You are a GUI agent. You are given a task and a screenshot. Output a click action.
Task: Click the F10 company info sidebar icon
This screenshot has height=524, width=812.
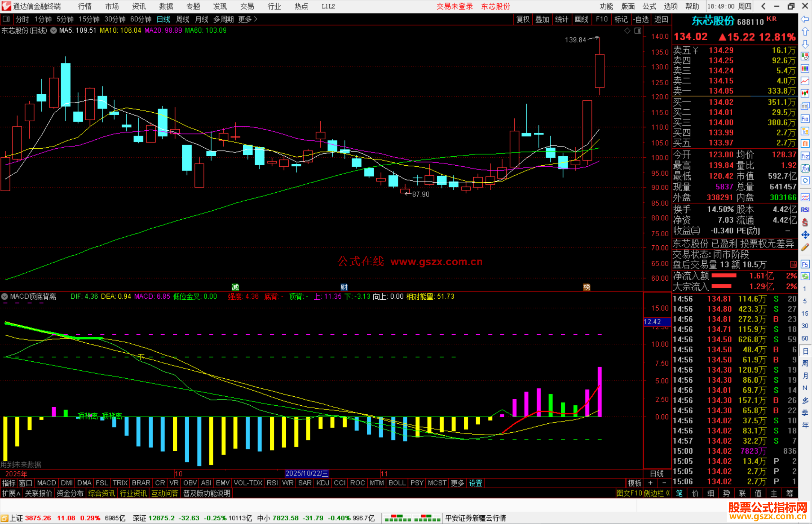click(805, 119)
